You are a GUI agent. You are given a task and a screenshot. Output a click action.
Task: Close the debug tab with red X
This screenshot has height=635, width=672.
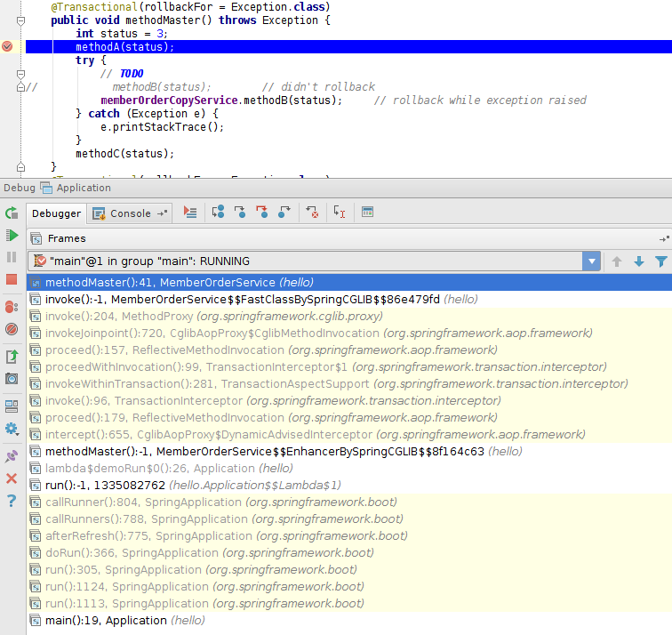click(12, 478)
